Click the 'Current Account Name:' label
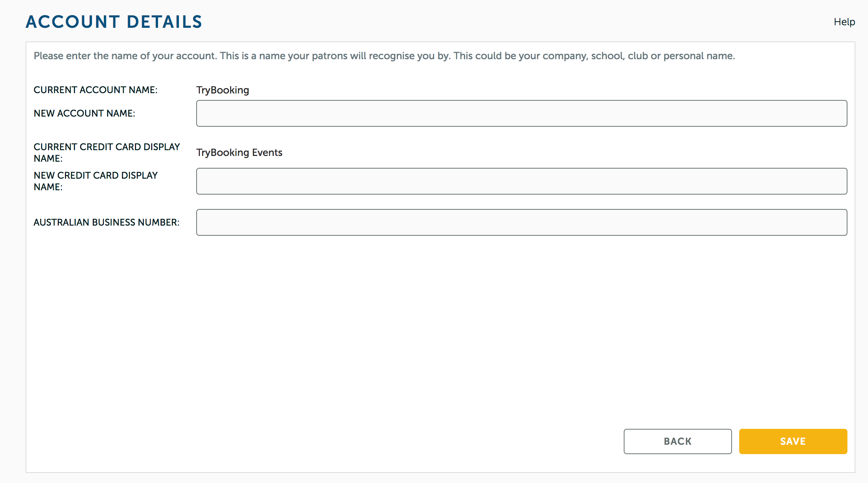The height and width of the screenshot is (483, 868). (96, 90)
